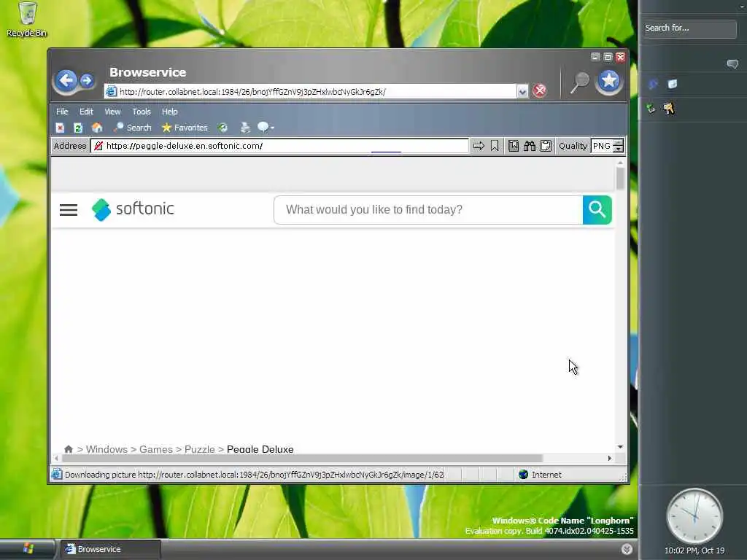Image resolution: width=747 pixels, height=560 pixels.
Task: Click the blue swirl icon in the sidebar
Action: pos(653,85)
